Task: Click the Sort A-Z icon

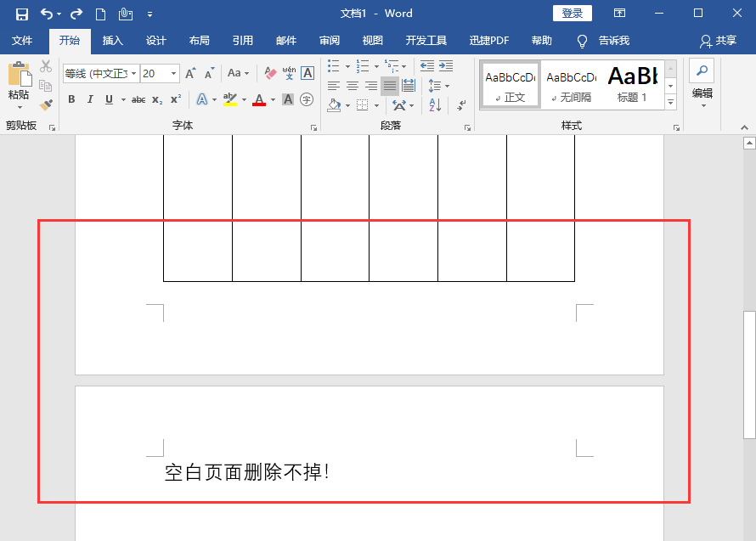Action: click(434, 106)
